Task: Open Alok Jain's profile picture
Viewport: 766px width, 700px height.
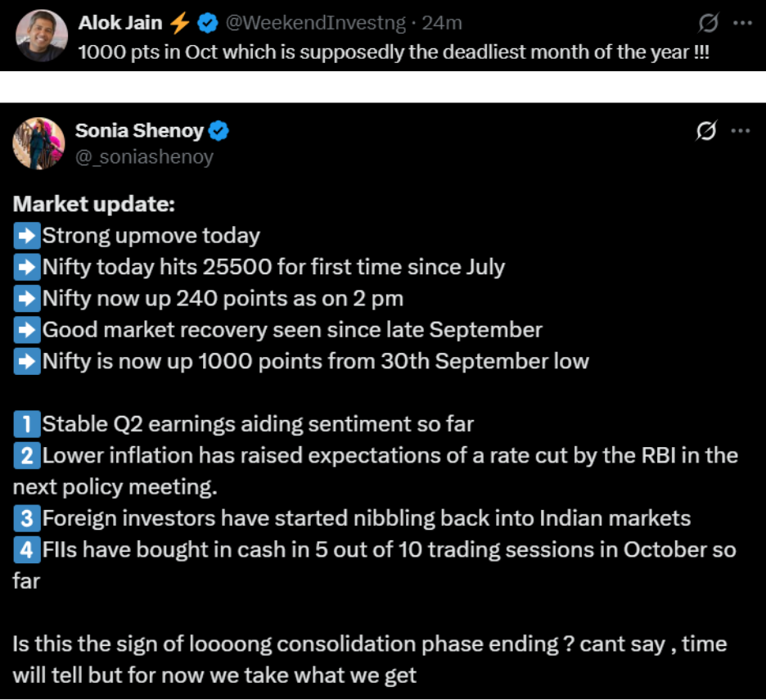Action: 38,35
